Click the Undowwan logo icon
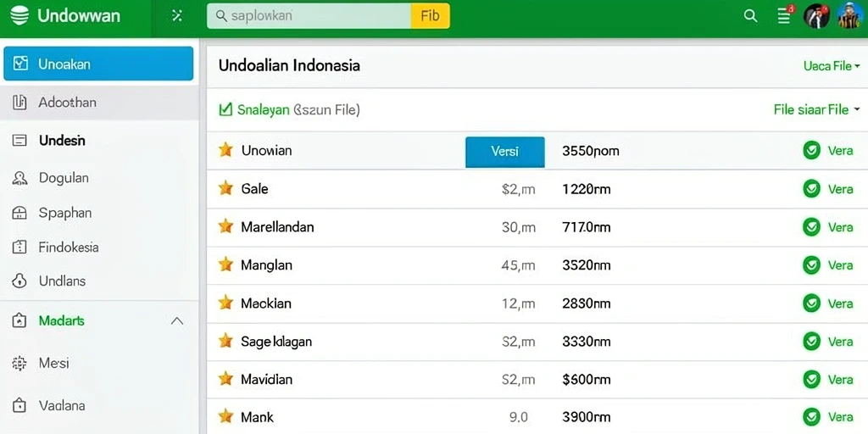868x434 pixels. click(x=19, y=15)
